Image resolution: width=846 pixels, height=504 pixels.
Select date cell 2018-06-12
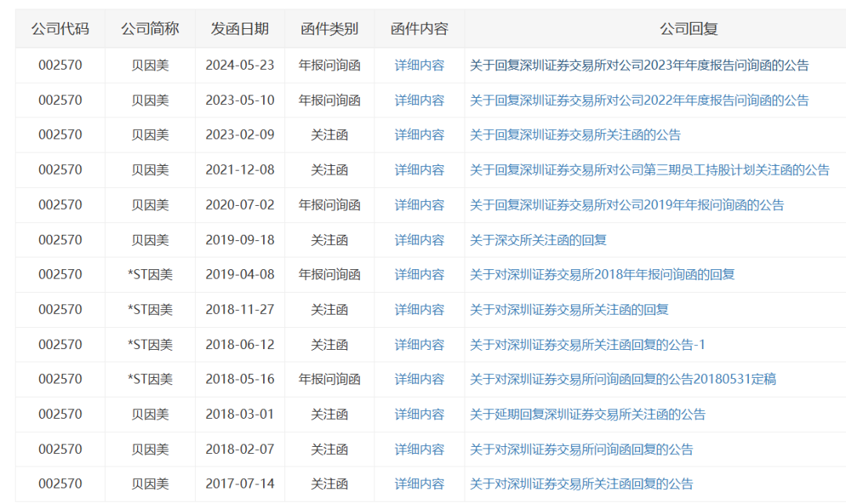[x=240, y=344]
